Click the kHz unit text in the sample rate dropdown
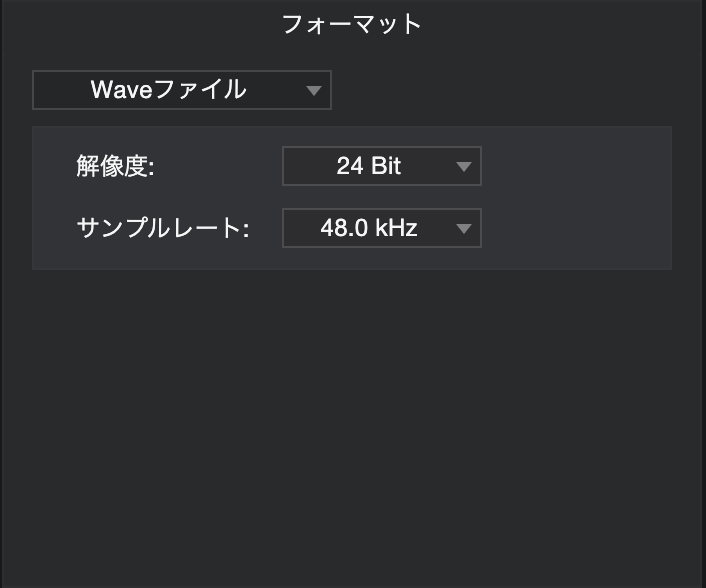706x588 pixels. tap(397, 228)
